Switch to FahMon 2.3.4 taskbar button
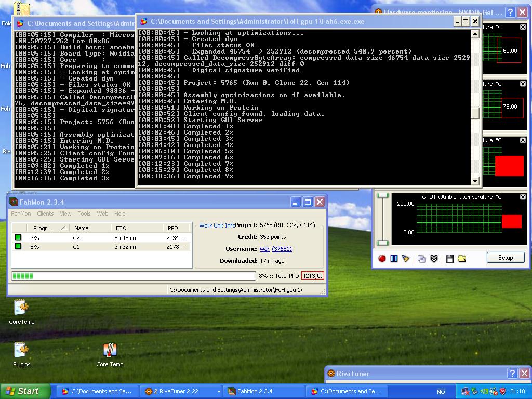This screenshot has width=532, height=399. (264, 391)
